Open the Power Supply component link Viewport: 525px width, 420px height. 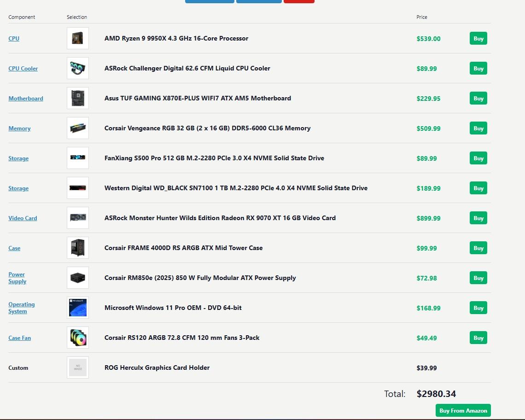pos(17,278)
